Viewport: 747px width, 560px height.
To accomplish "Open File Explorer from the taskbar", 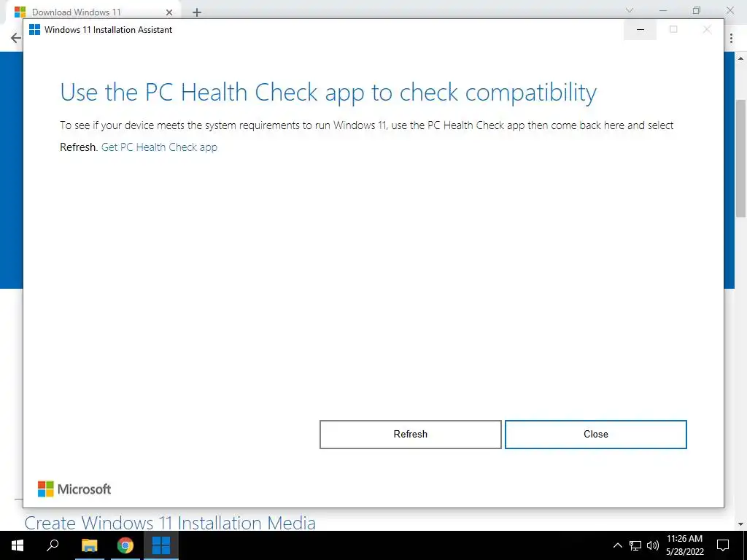I will click(89, 545).
